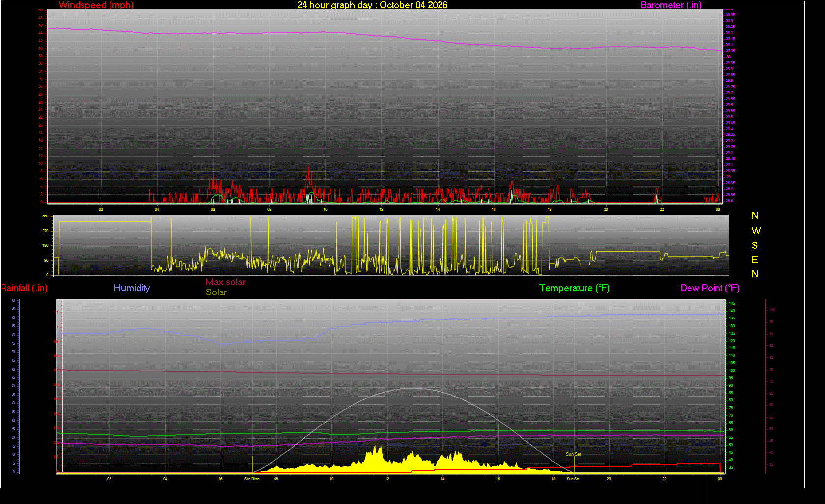Click the "Temperature (°F)" legend label
This screenshot has height=504, width=825.
tap(575, 288)
